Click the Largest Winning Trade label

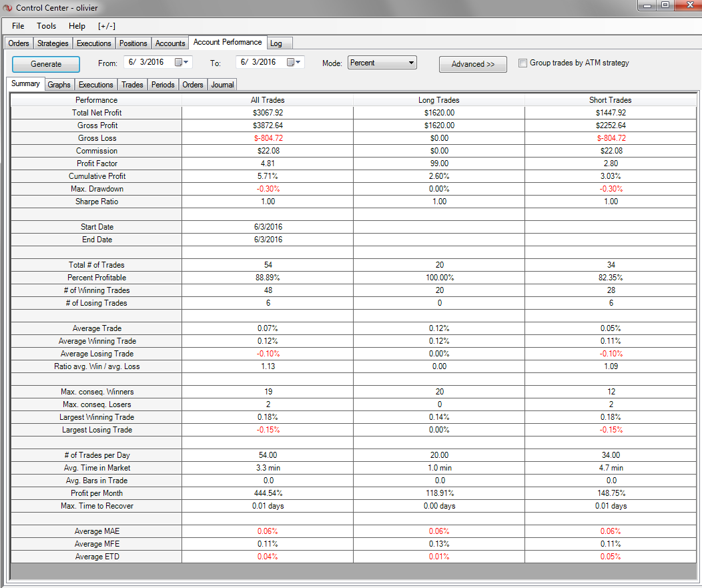[x=97, y=417]
